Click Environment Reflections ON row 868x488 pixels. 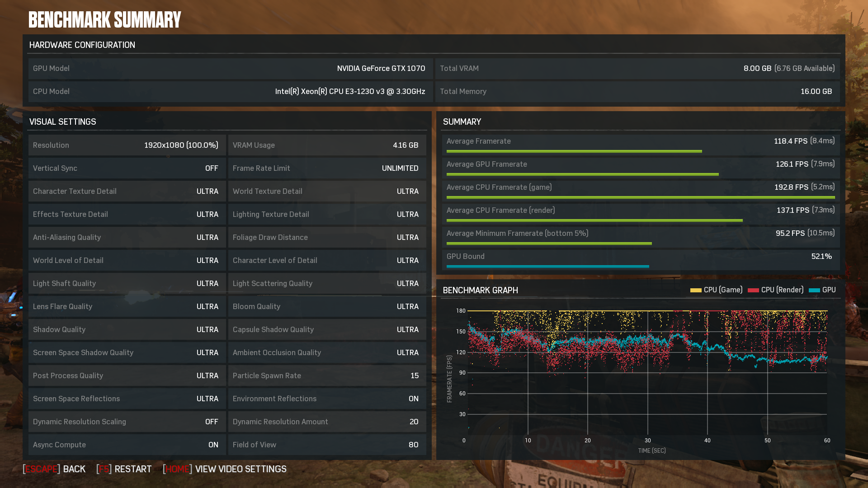(x=327, y=399)
